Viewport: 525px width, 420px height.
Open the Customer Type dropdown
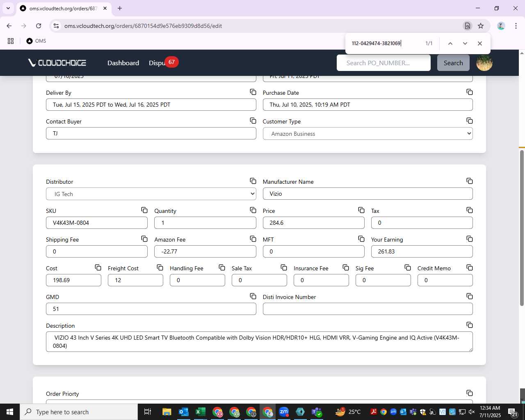367,134
